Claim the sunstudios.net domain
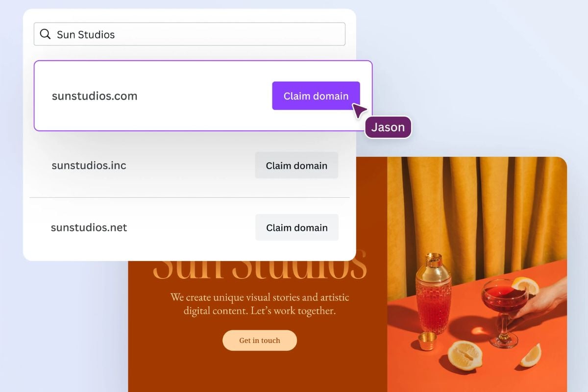This screenshot has height=392, width=588. [x=297, y=227]
